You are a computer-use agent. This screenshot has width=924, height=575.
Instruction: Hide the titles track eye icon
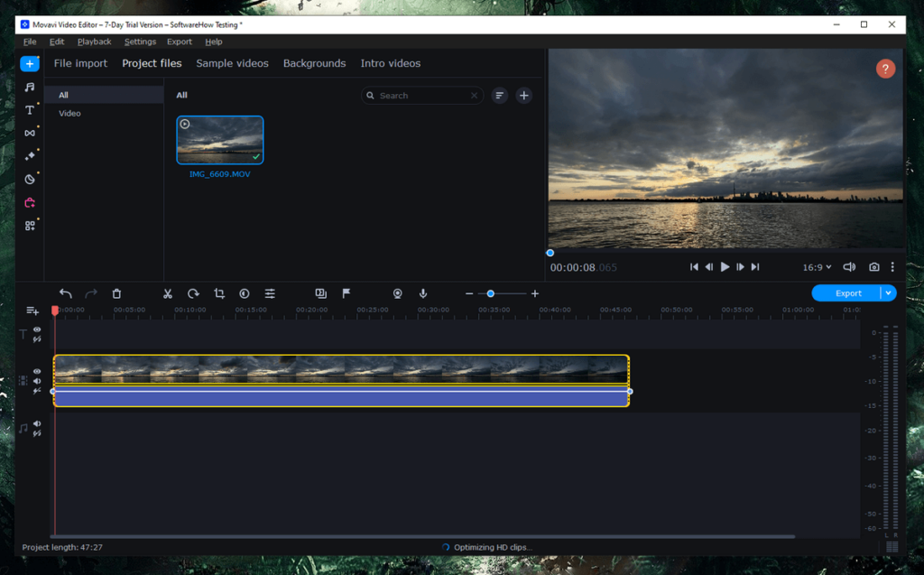(37, 329)
